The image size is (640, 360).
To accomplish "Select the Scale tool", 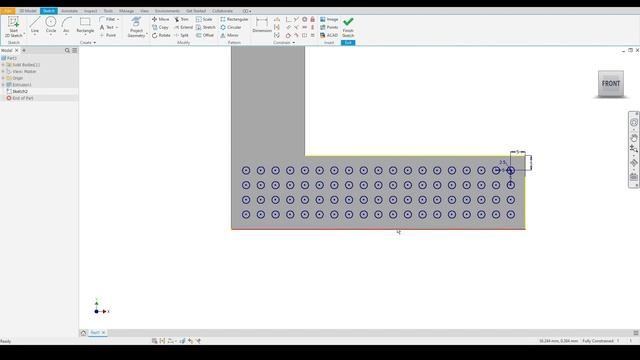I will tap(204, 19).
